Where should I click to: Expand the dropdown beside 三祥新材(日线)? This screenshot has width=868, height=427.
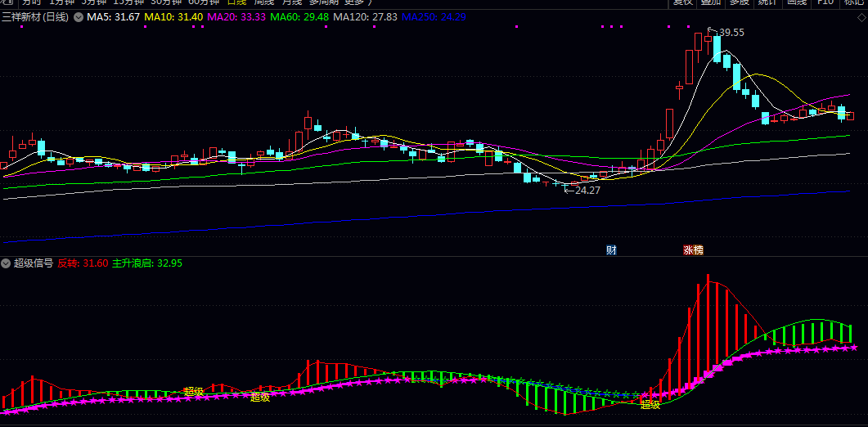point(78,16)
